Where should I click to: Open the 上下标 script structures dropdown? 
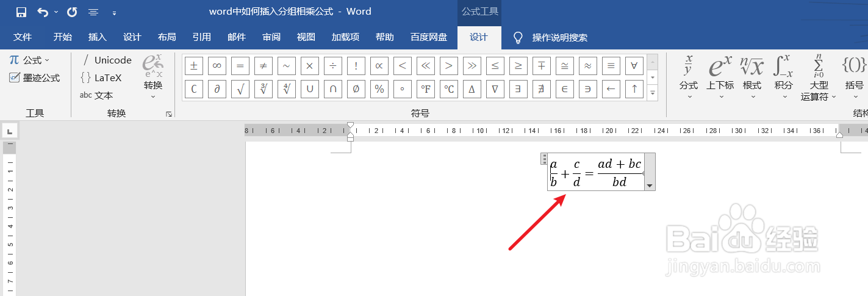tap(720, 77)
